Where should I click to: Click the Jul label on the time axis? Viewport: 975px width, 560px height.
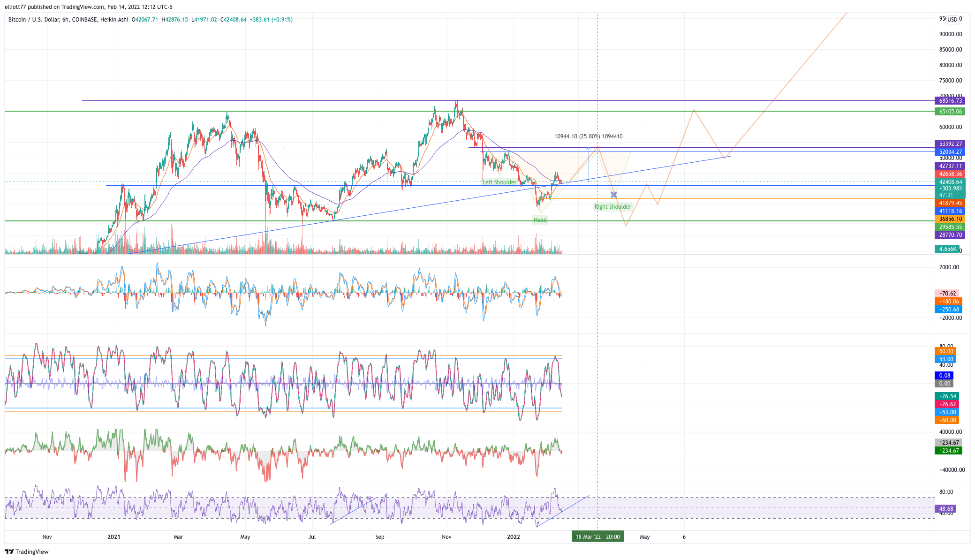pyautogui.click(x=312, y=537)
